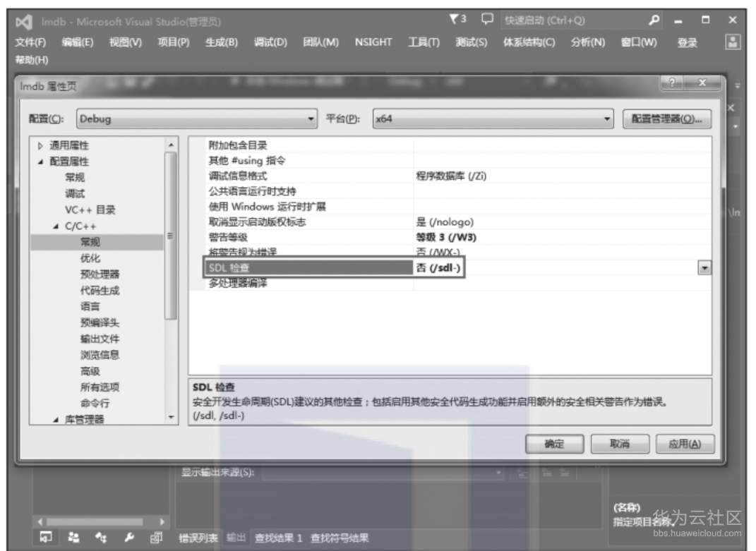756x551 pixels.
Task: Select the 警告等级 property row
Action: coord(450,237)
